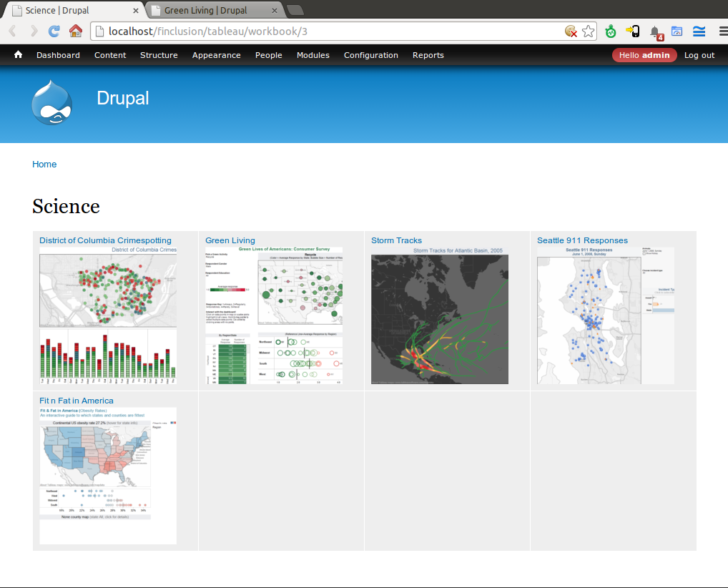Select the home icon in the Drupal admin toolbar

(x=17, y=54)
